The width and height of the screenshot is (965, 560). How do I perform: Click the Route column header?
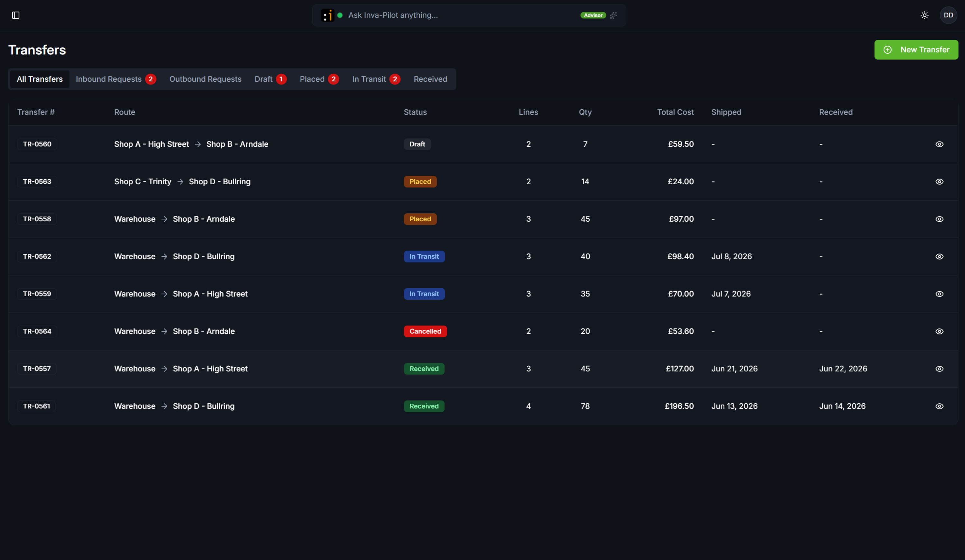tap(124, 112)
